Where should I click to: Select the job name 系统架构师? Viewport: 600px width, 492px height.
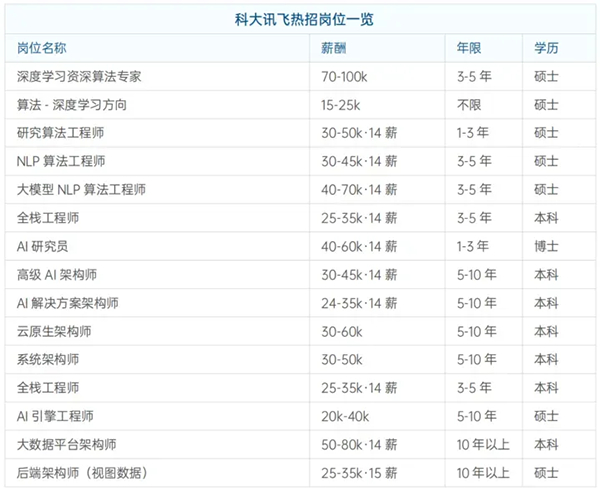click(x=48, y=359)
